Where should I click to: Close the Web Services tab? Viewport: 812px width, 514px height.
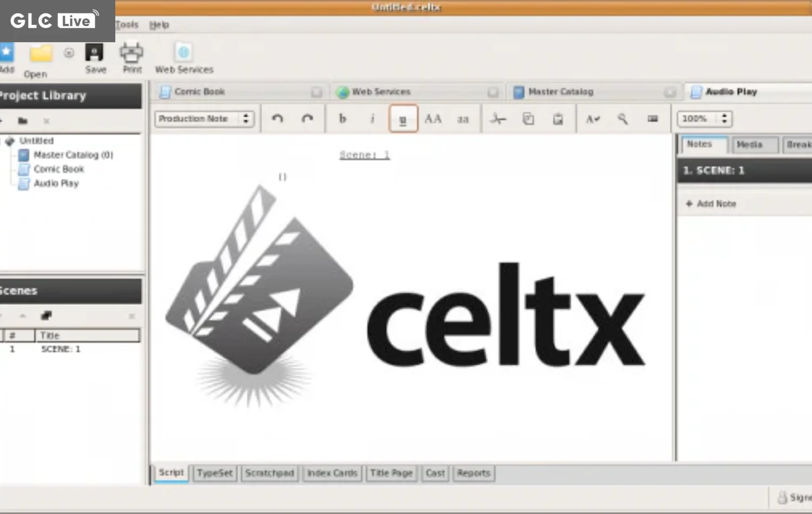click(493, 93)
